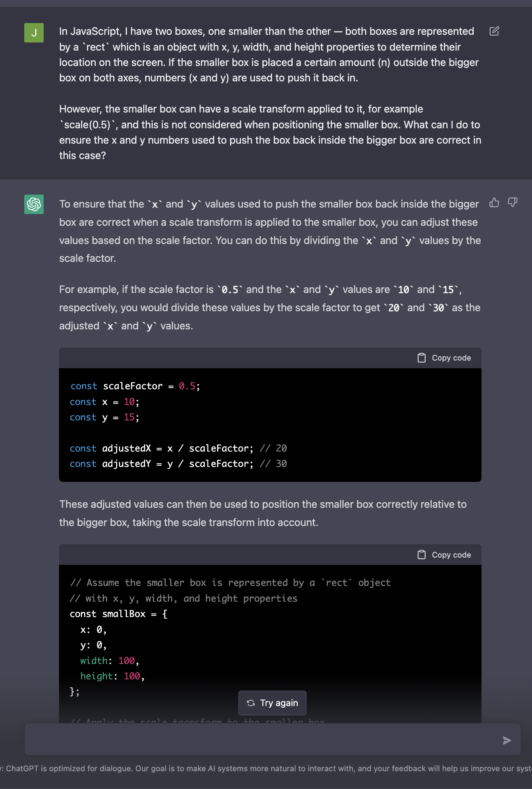Click the ChatGPT assistant avatar icon
The width and height of the screenshot is (532, 789).
[x=34, y=204]
